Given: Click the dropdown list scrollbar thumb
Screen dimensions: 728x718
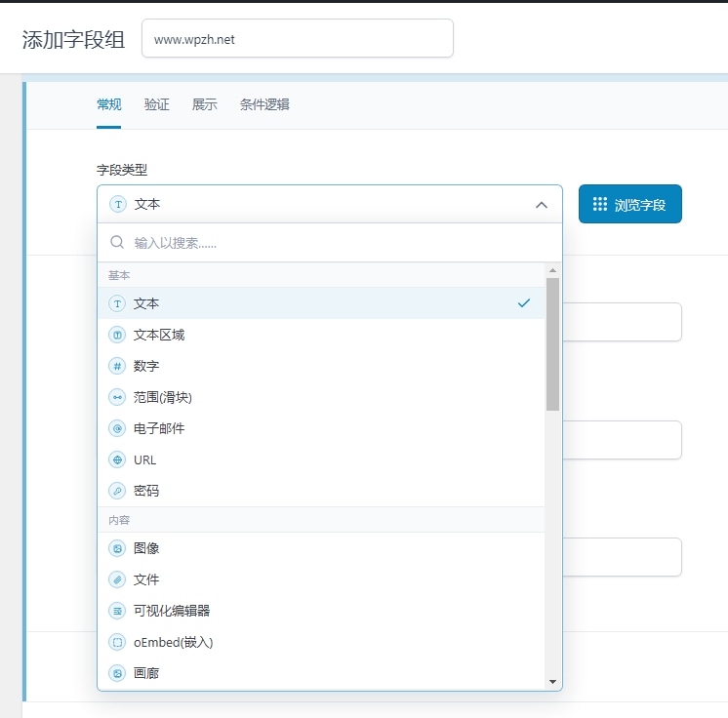Looking at the screenshot, I should (552, 344).
